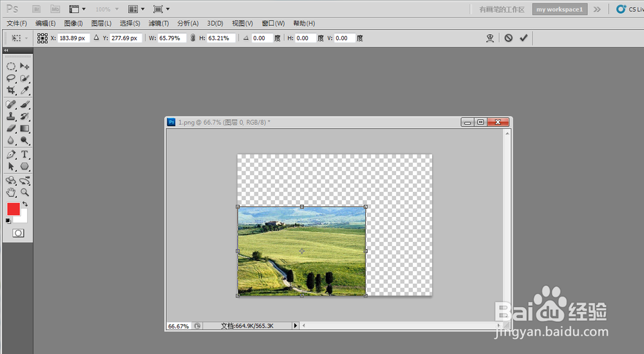
Task: Open the 图像(I) menu
Action: [73, 23]
